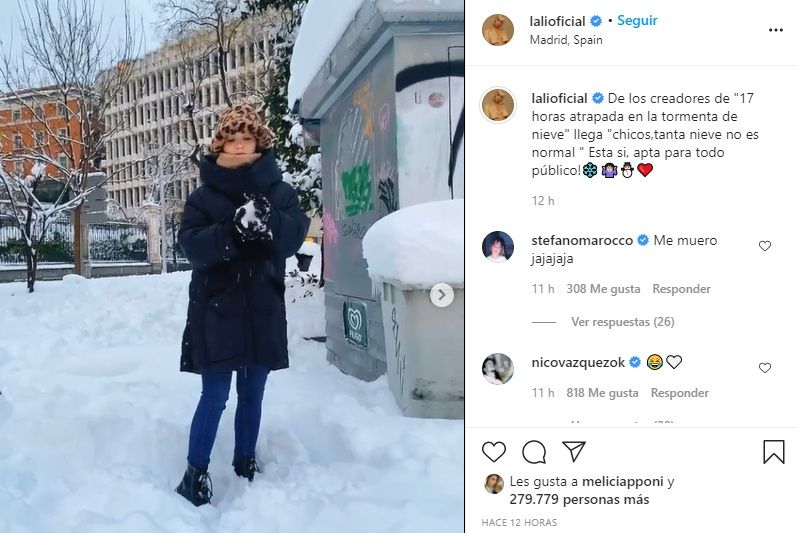Screen dimensions: 797x533
Task: Open Madrid, Spain location link
Action: (566, 40)
